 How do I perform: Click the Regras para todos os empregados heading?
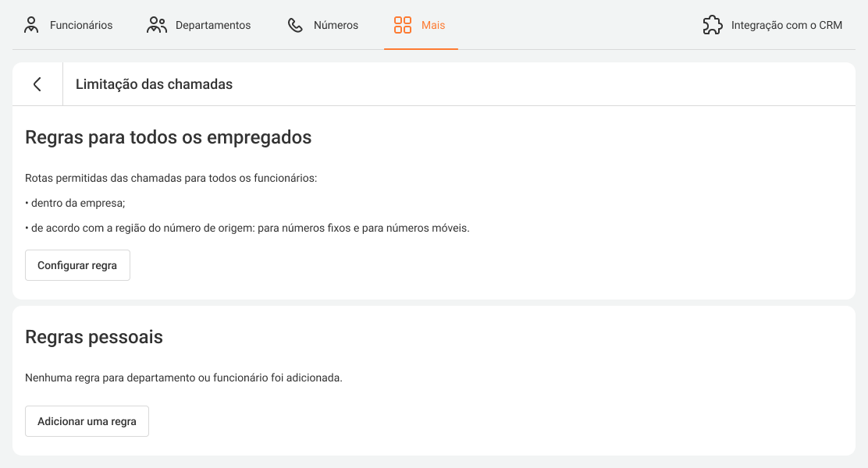tap(169, 137)
